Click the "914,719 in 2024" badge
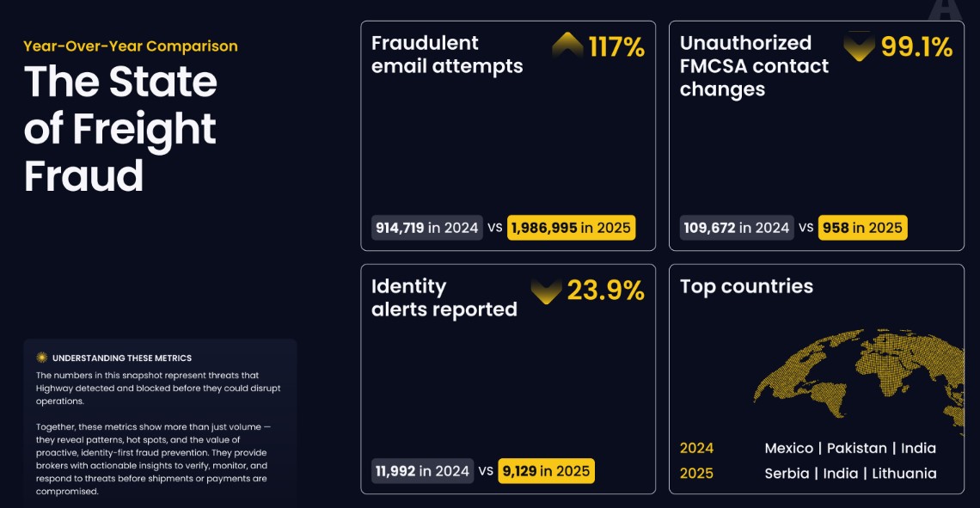Image resolution: width=980 pixels, height=508 pixels. coord(426,228)
